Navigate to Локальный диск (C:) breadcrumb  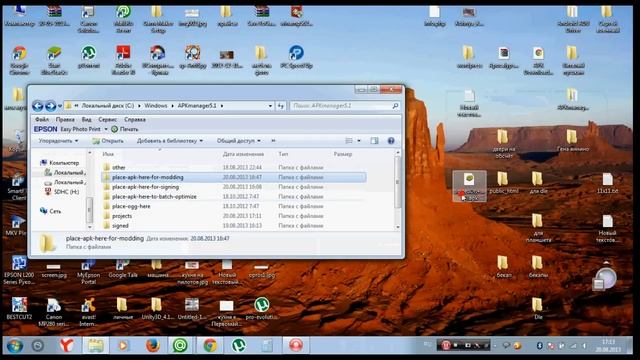(x=108, y=106)
